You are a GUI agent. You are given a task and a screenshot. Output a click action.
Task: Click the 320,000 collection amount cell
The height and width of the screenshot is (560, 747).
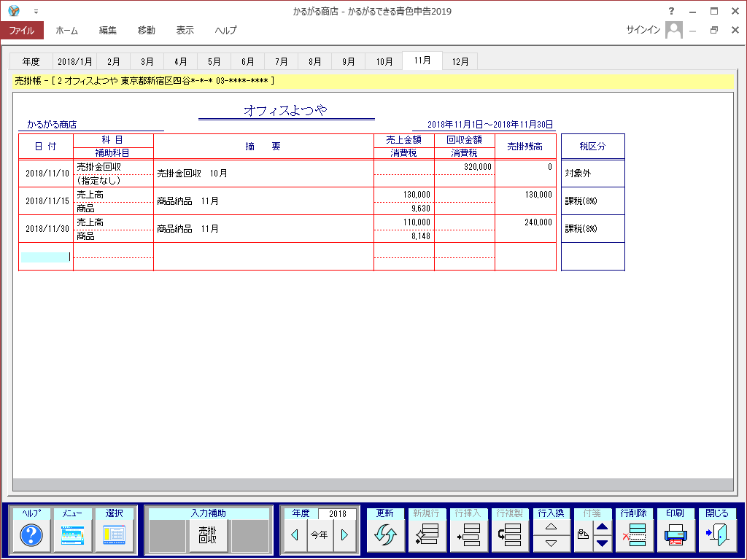465,167
